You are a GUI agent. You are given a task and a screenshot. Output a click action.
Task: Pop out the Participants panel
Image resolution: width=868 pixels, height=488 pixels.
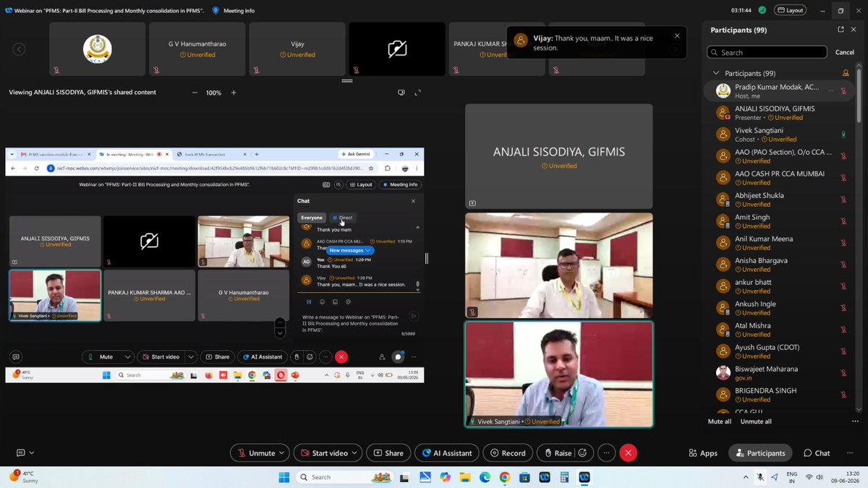[841, 30]
